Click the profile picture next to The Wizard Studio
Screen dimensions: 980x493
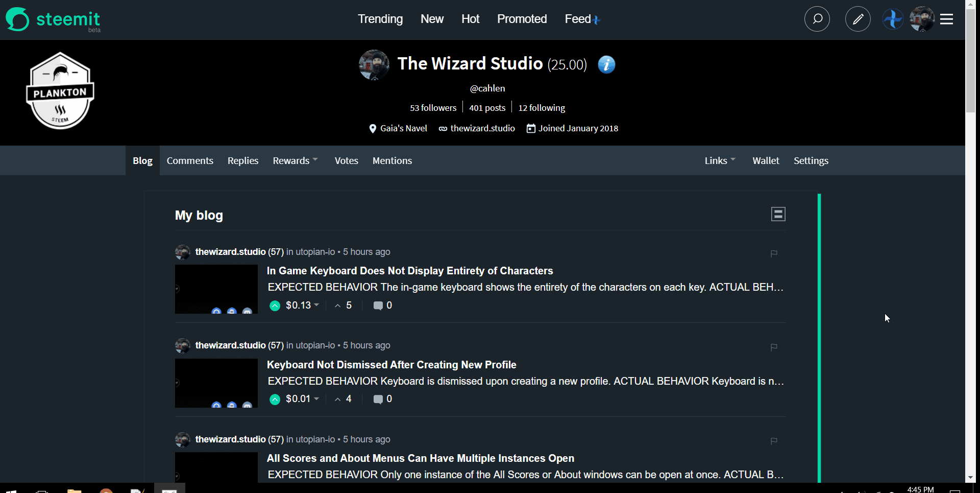374,64
